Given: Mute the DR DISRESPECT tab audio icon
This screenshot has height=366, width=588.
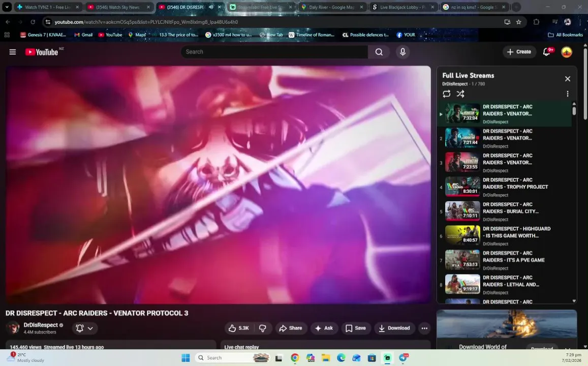Looking at the screenshot, I should 211,7.
